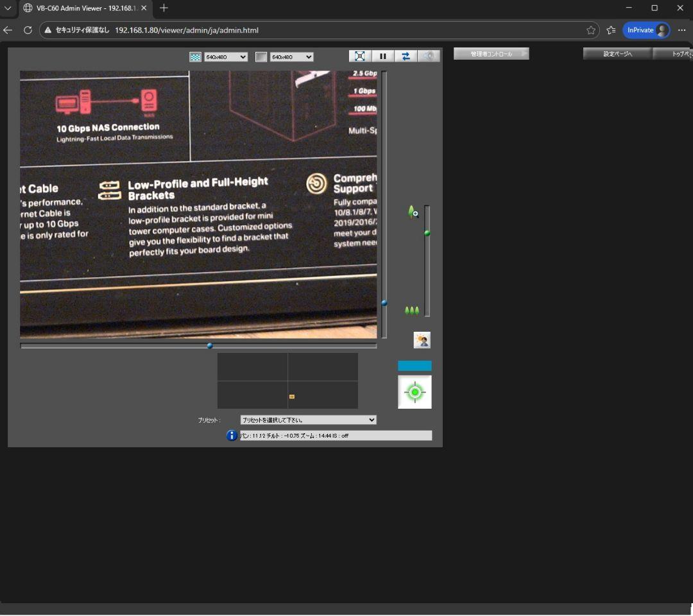The image size is (693, 616).
Task: Click the display size gray square icon
Action: coord(261,57)
